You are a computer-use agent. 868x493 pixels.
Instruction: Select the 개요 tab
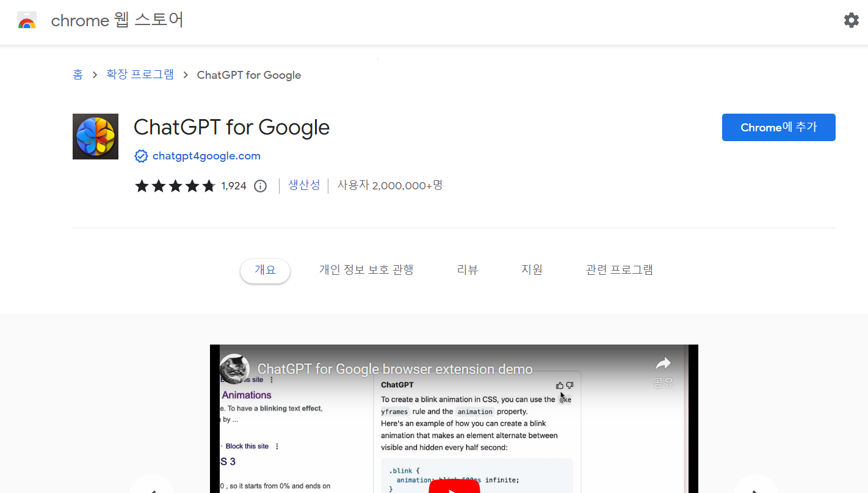tap(265, 271)
